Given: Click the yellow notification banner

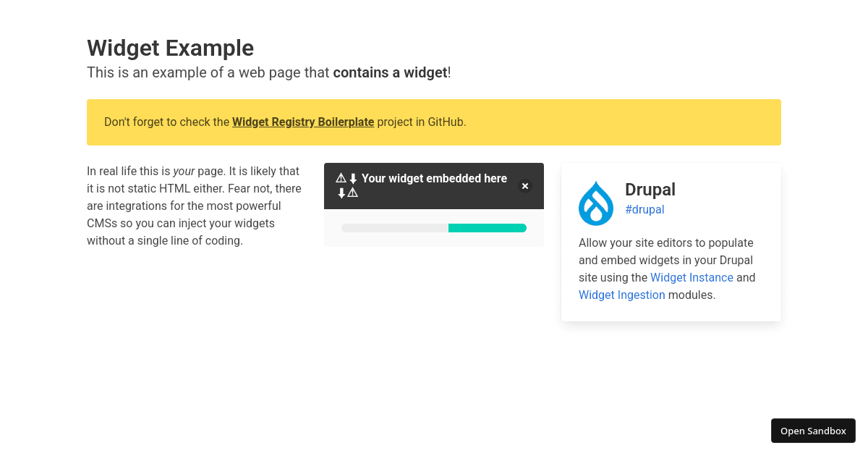Looking at the screenshot, I should click(x=434, y=122).
